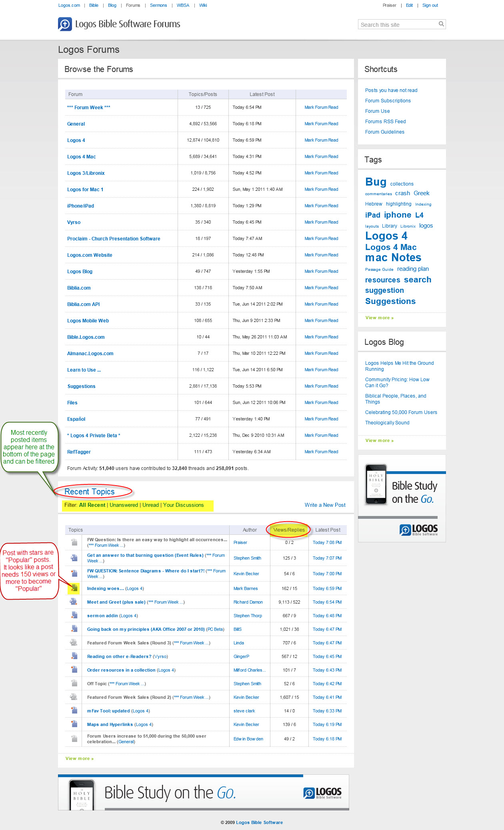Open Forum Guidelines shortcut
The width and height of the screenshot is (504, 830).
click(384, 132)
